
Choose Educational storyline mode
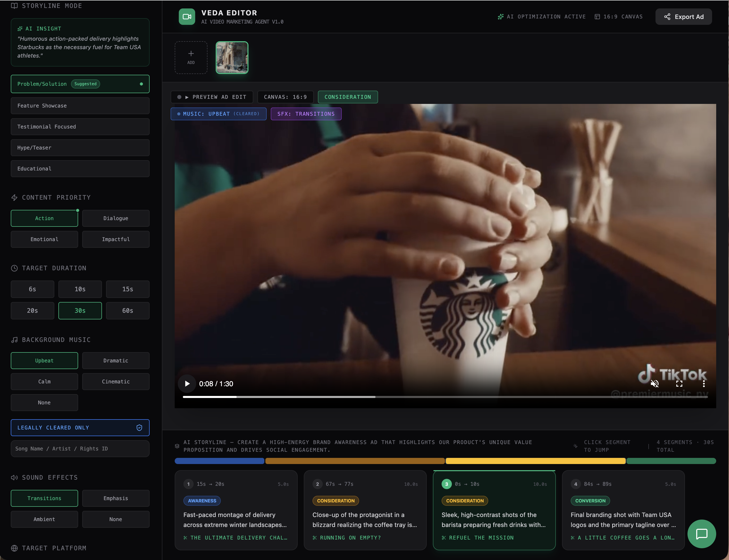click(80, 169)
